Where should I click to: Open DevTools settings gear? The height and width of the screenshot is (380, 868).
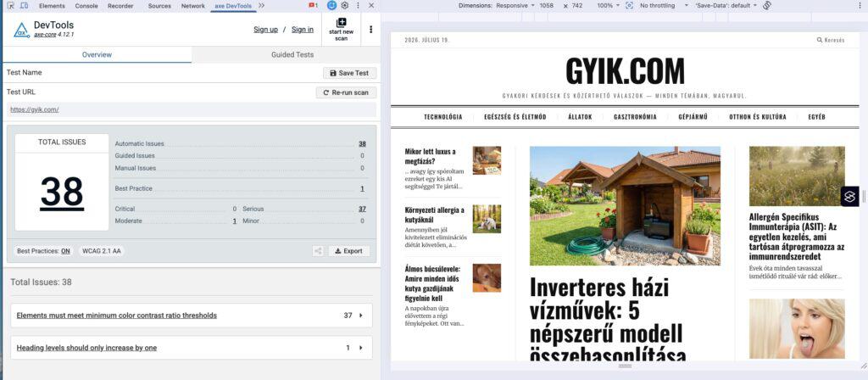(345, 6)
